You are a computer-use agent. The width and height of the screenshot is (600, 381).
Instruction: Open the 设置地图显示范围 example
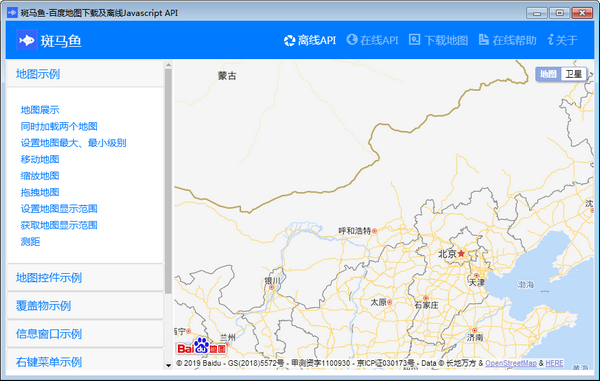point(59,209)
